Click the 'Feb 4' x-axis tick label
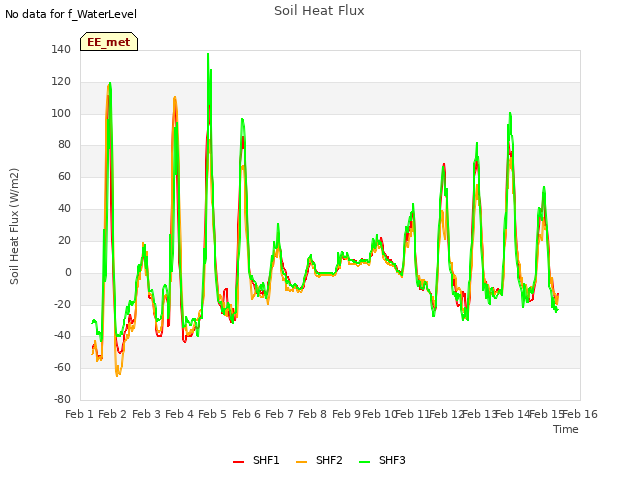 [x=179, y=414]
